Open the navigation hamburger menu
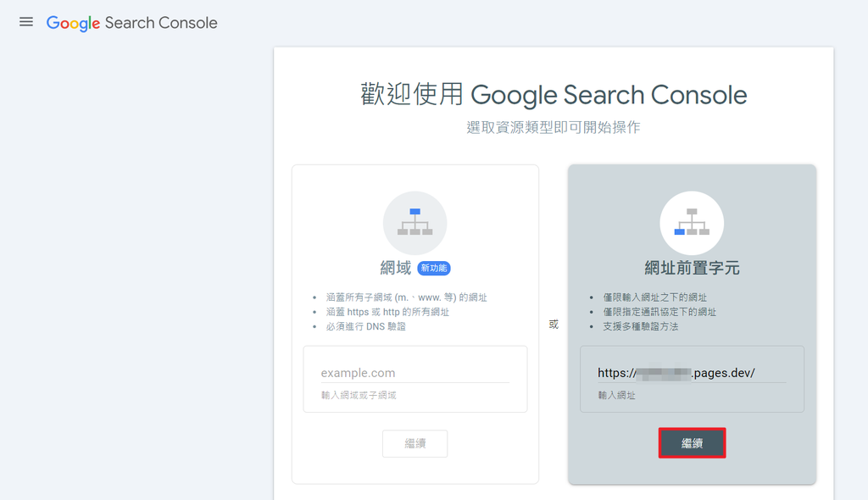 point(25,22)
